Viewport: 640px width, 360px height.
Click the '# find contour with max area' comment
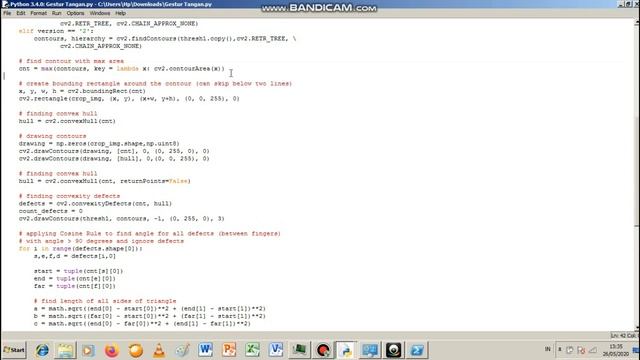point(71,61)
